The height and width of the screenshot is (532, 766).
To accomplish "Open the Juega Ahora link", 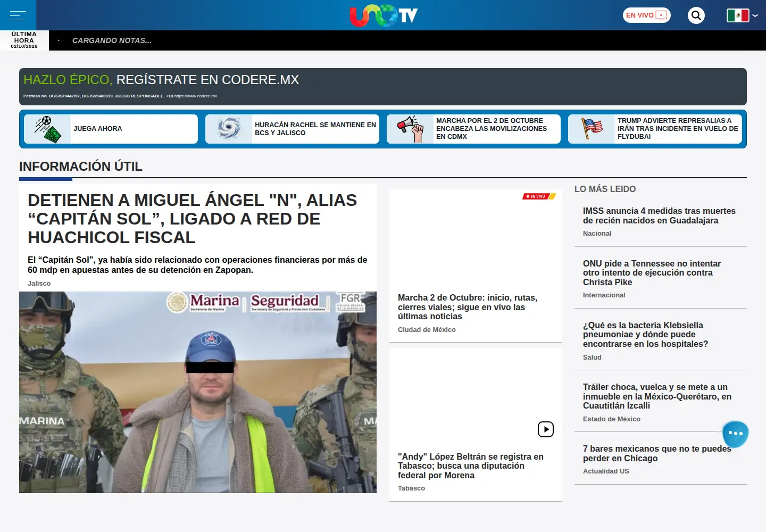I will pyautogui.click(x=98, y=129).
